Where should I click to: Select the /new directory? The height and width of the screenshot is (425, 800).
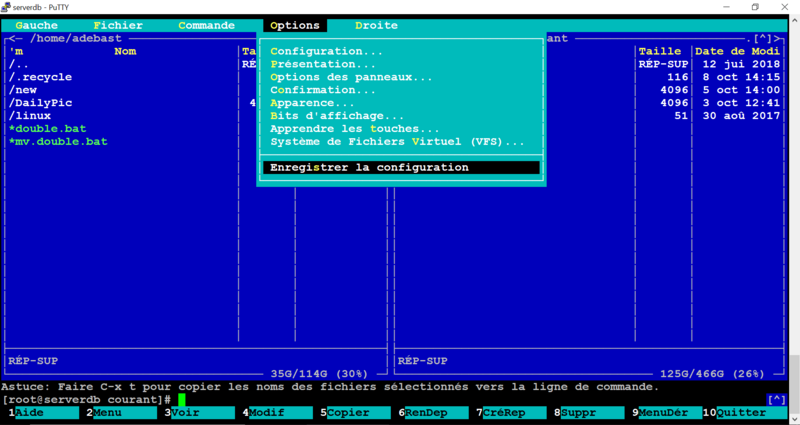coord(122,90)
